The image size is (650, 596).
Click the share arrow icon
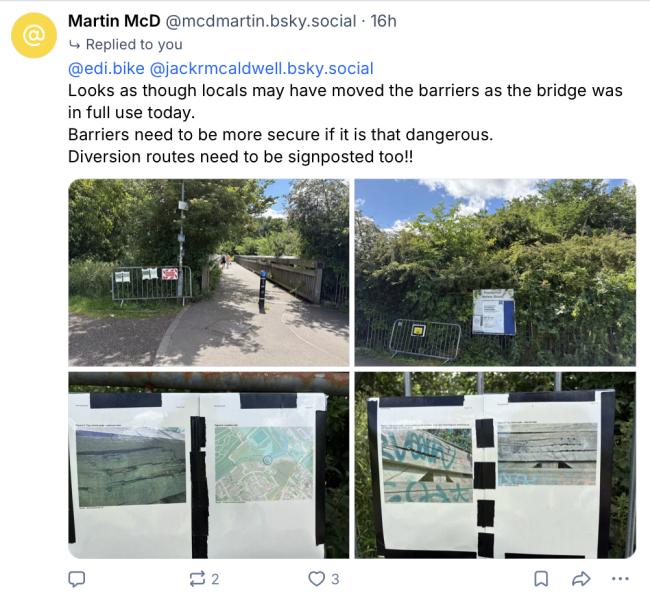[x=581, y=579]
